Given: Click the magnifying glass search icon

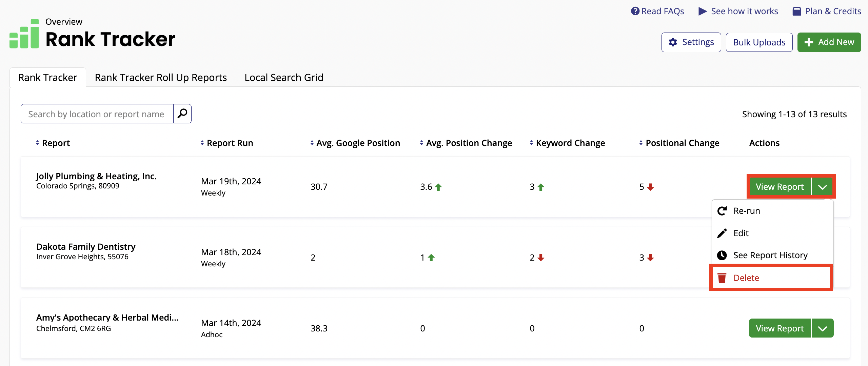Looking at the screenshot, I should click(182, 114).
